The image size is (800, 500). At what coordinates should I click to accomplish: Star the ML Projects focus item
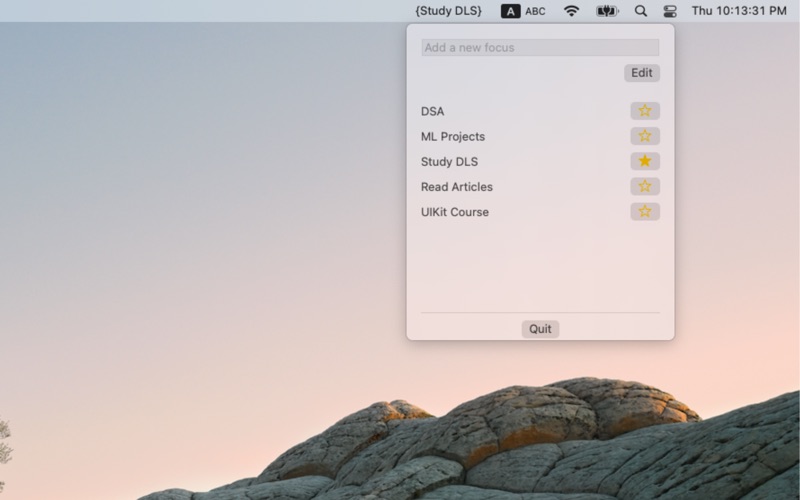[645, 136]
